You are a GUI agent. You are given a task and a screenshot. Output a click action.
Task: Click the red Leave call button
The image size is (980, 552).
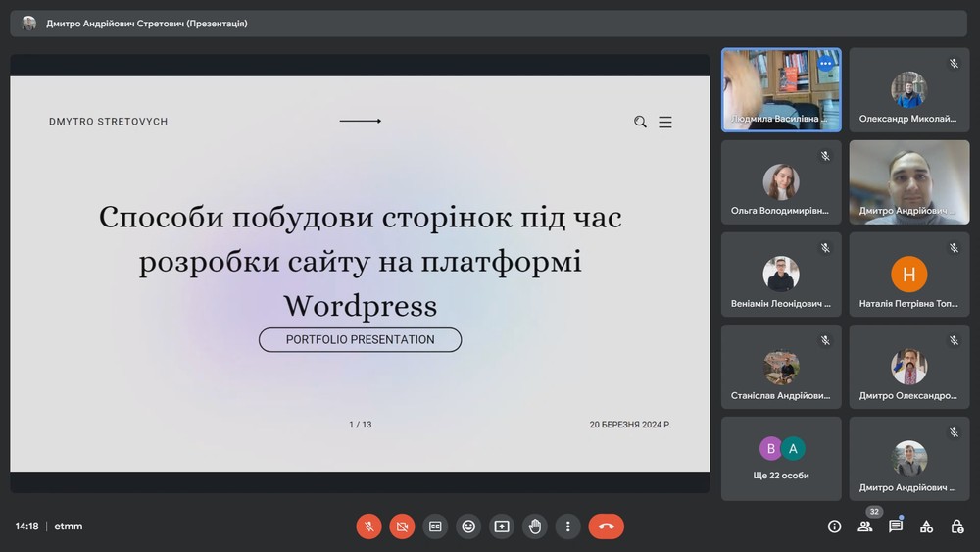[606, 527]
